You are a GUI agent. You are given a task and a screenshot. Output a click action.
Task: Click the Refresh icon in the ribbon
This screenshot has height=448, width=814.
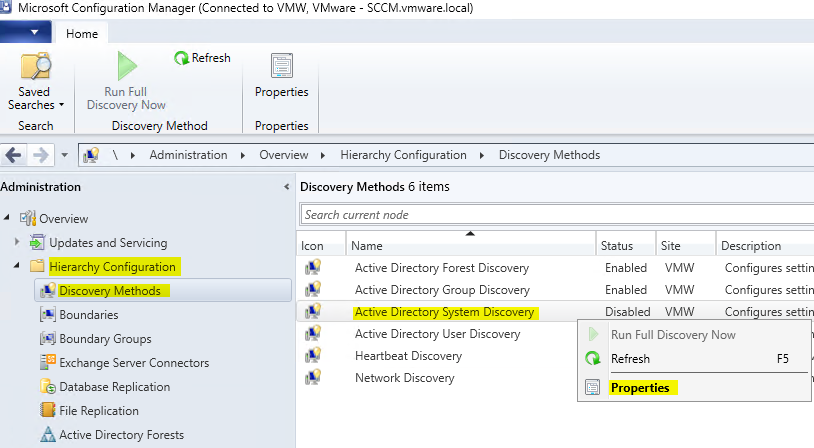[182, 58]
